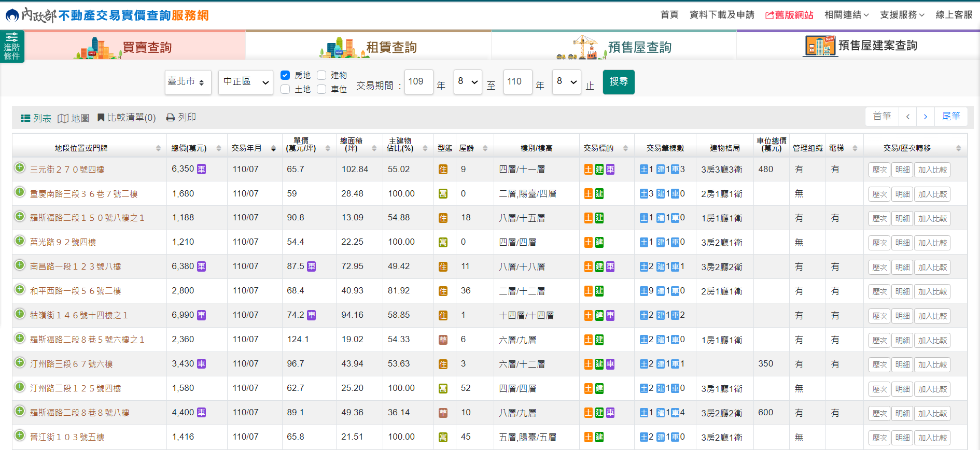The height and width of the screenshot is (450, 980).
Task: Click 明細 button for 重慶南路三段36巷7號二樓
Action: [902, 194]
